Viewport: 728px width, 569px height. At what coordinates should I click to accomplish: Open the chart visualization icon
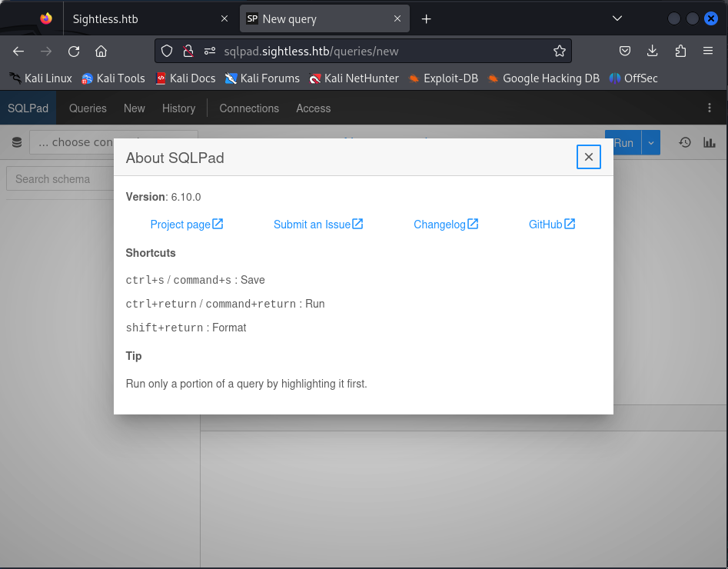709,142
